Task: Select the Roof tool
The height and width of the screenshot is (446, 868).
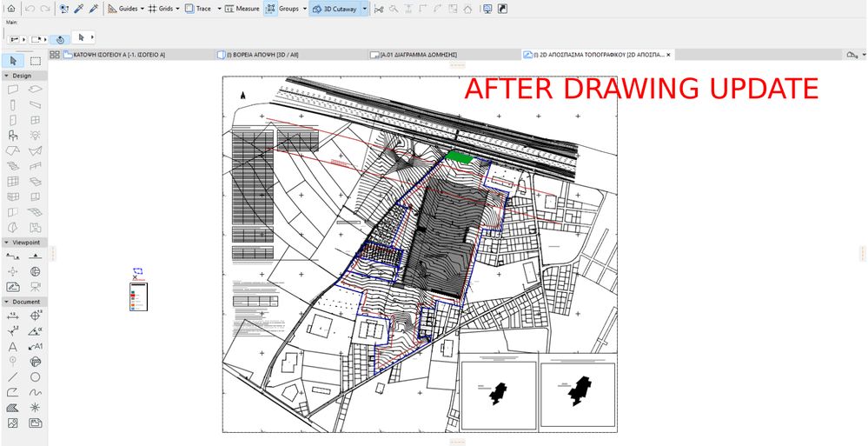Action: pyautogui.click(x=13, y=150)
